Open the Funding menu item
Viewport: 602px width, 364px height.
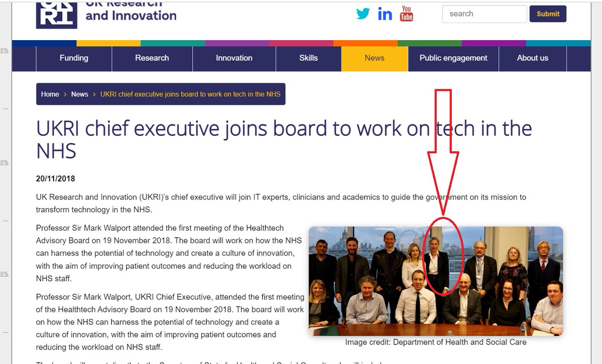click(x=74, y=58)
